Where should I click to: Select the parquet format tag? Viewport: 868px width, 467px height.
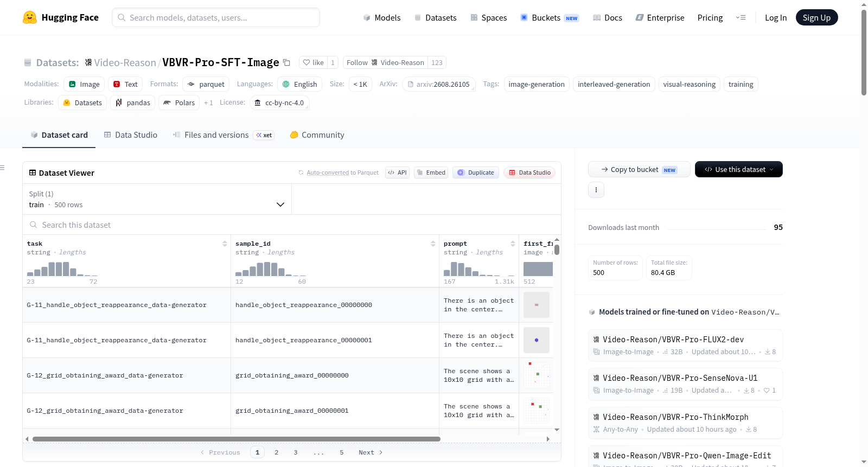(x=206, y=84)
